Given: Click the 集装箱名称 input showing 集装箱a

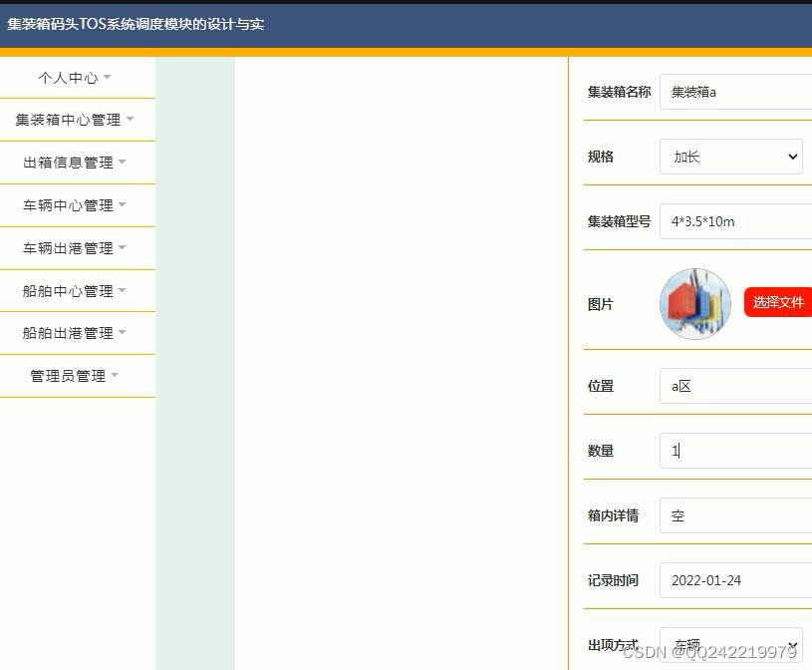Looking at the screenshot, I should click(737, 92).
